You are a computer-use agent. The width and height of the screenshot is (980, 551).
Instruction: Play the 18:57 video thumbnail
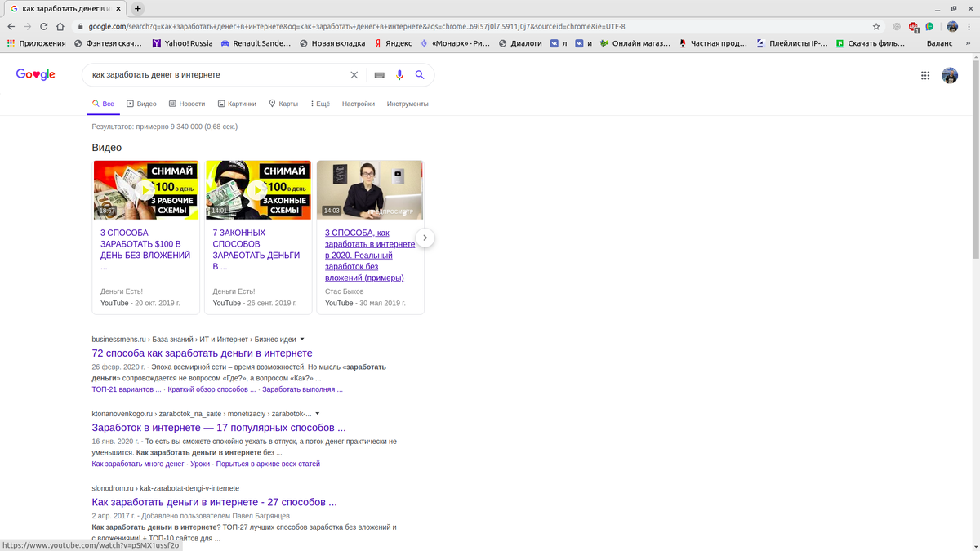coord(146,189)
